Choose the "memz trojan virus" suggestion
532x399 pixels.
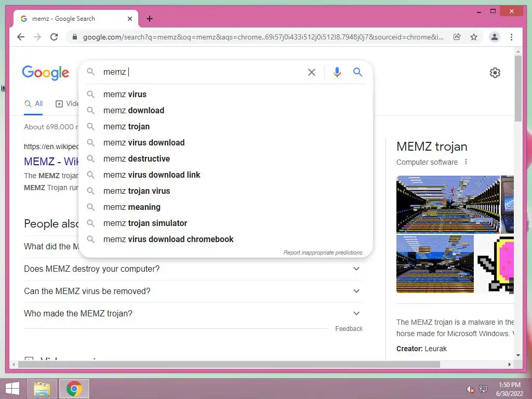pyautogui.click(x=225, y=191)
